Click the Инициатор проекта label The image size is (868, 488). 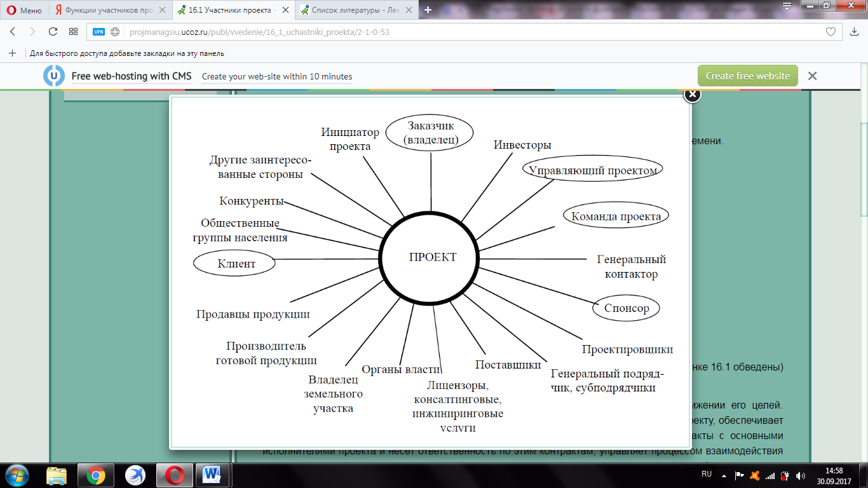[x=349, y=139]
